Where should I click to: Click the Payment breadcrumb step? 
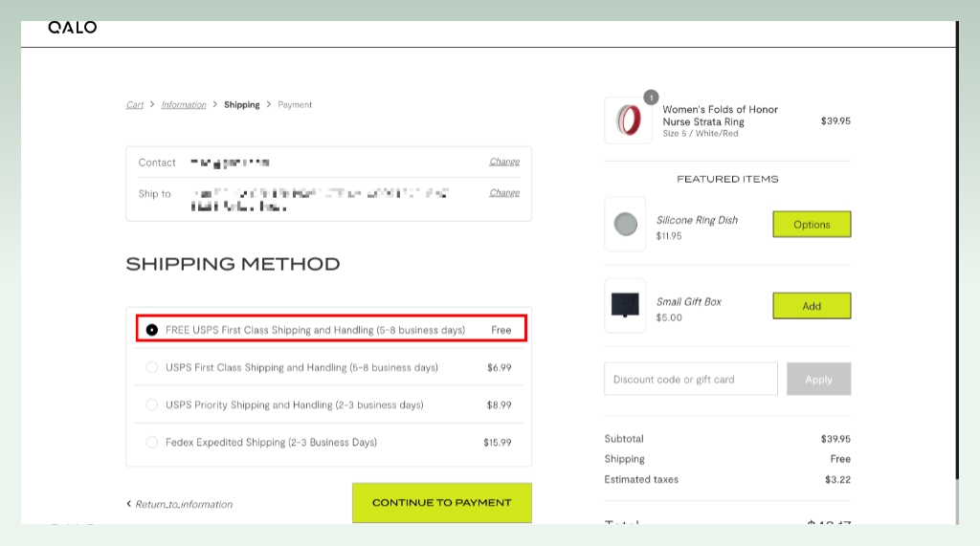pos(295,105)
